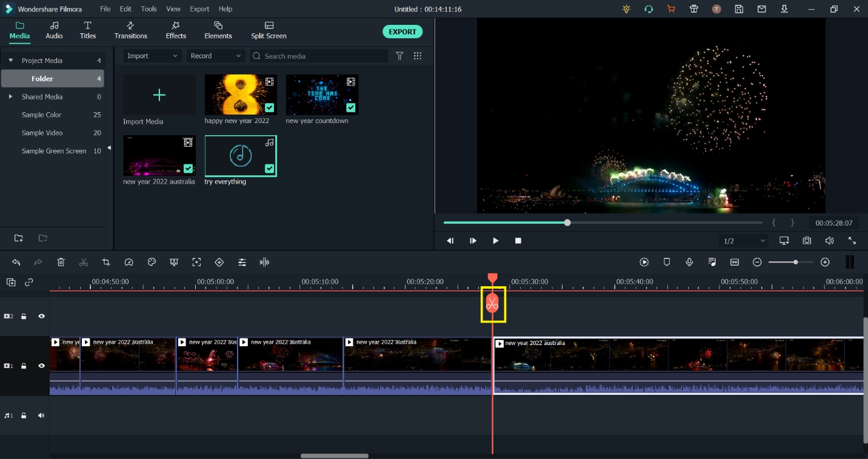Viewport: 868px width, 459px height.
Task: Collapse the Project Media tree
Action: (10, 61)
